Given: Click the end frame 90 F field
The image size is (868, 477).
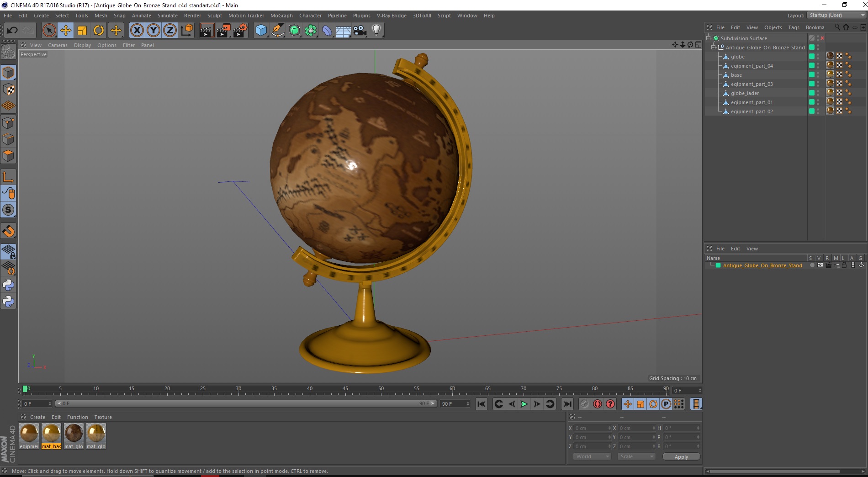Looking at the screenshot, I should pyautogui.click(x=455, y=404).
